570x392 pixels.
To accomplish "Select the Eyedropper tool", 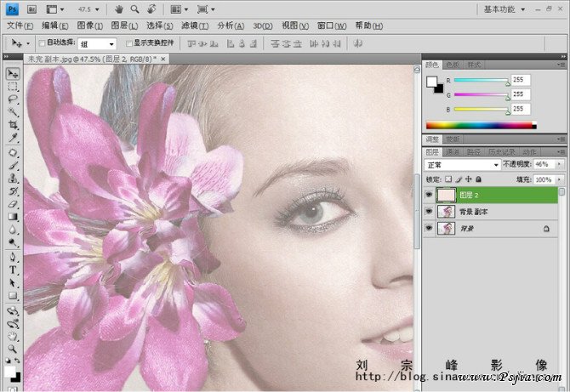I will (13, 138).
